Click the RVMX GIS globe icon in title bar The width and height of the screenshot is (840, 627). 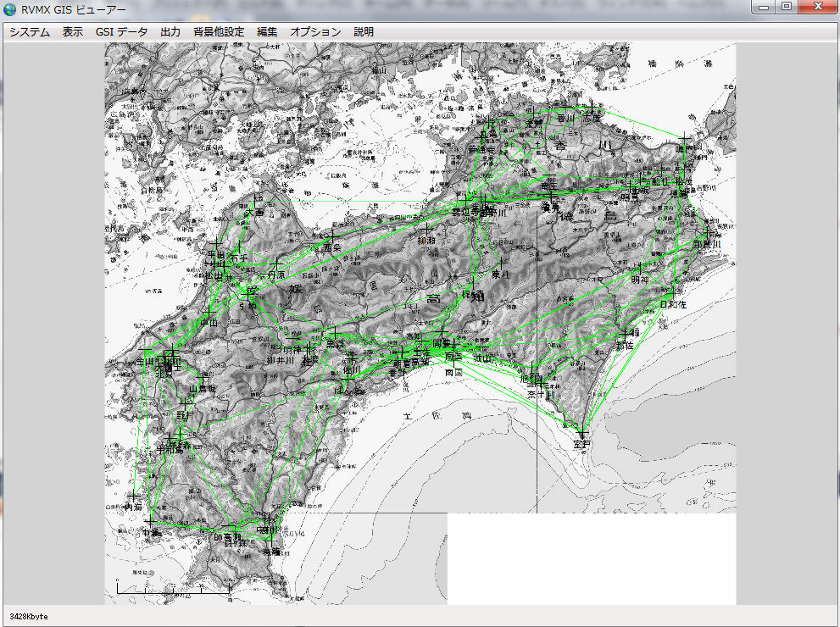click(10, 9)
